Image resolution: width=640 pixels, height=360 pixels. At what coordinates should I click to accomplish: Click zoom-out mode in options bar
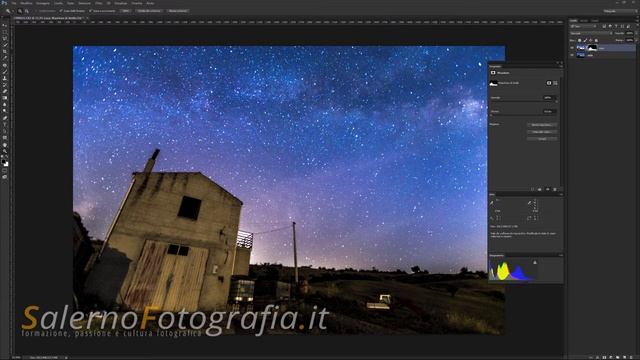[27, 11]
